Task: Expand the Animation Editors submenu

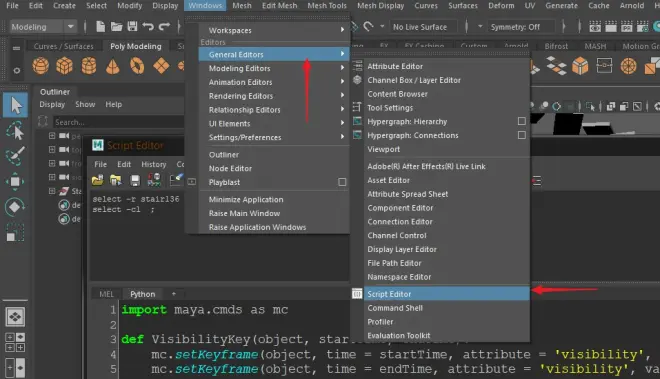Action: coord(274,82)
